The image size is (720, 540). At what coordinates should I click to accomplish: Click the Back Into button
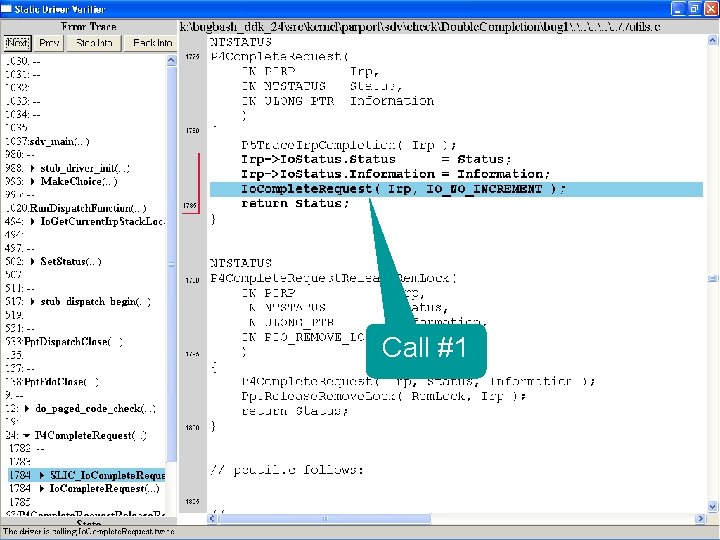(x=152, y=43)
